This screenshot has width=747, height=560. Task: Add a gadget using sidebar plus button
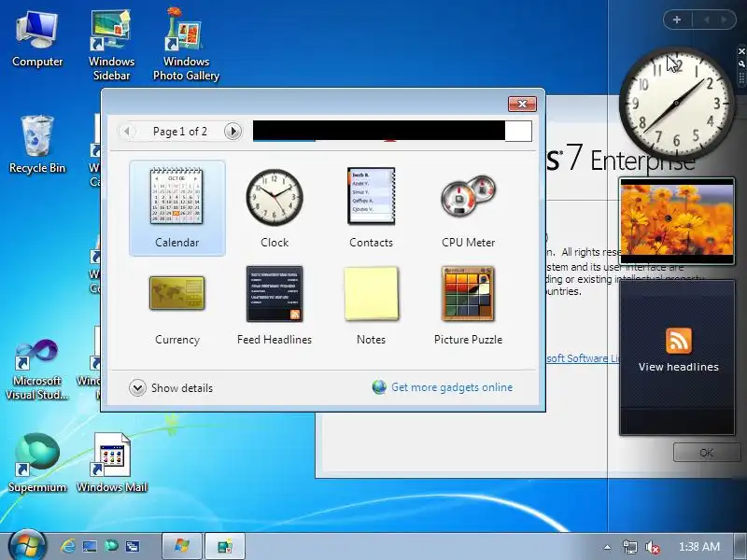tap(677, 20)
